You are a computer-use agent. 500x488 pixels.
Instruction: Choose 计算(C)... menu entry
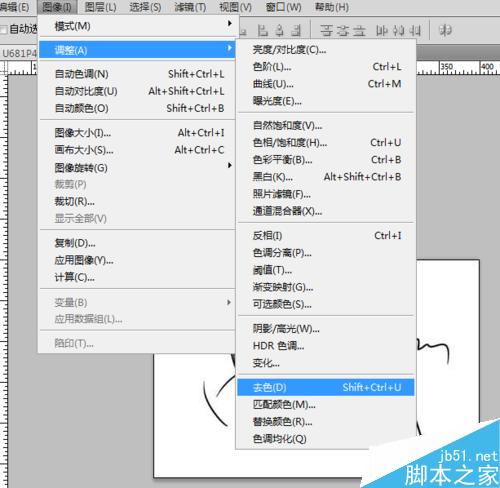137,277
